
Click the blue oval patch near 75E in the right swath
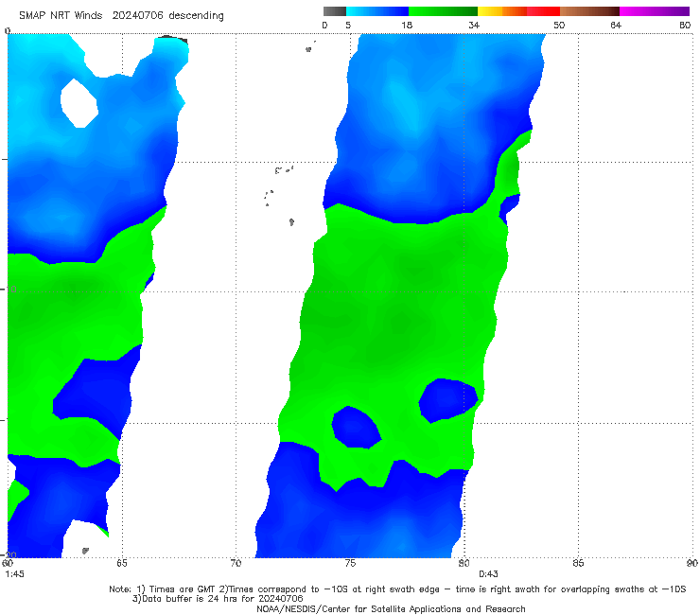356,427
